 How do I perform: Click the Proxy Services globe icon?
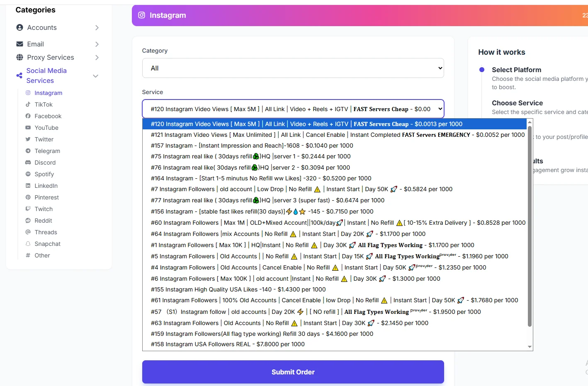19,57
